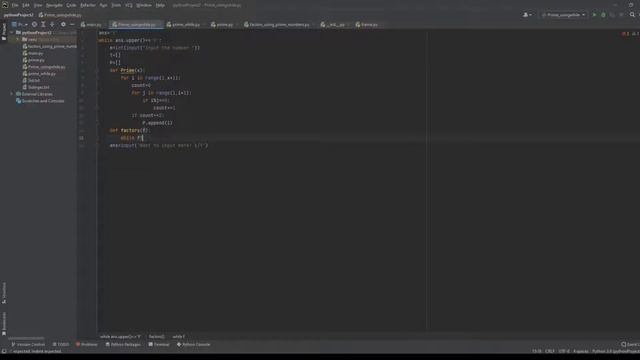
Task: Select factors_using_prime_numbers file in Project tree
Action: coord(50,47)
